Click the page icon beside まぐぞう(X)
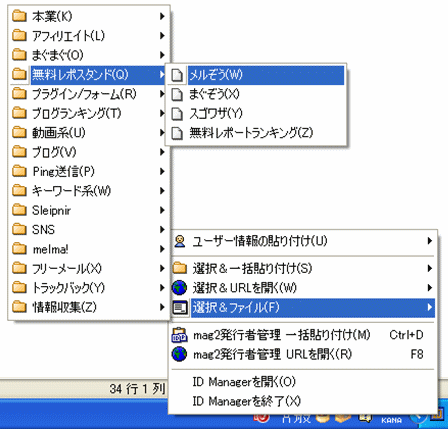448x429 pixels. coord(177,95)
